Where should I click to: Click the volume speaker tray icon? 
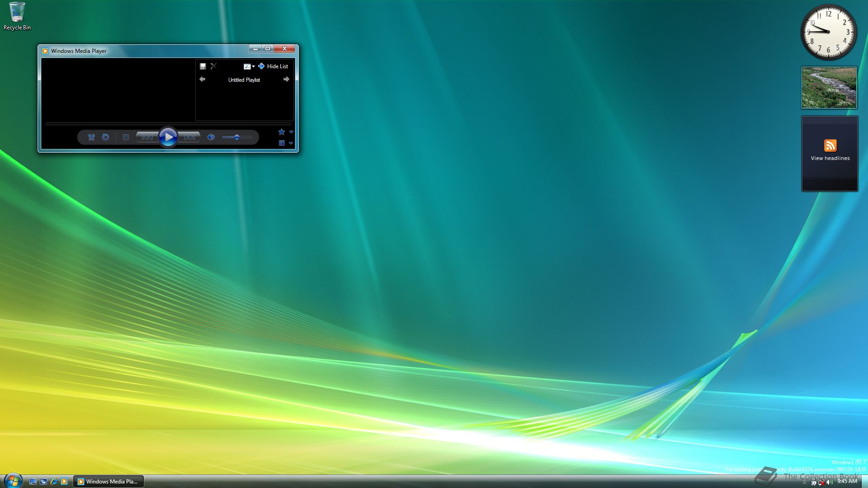click(829, 482)
